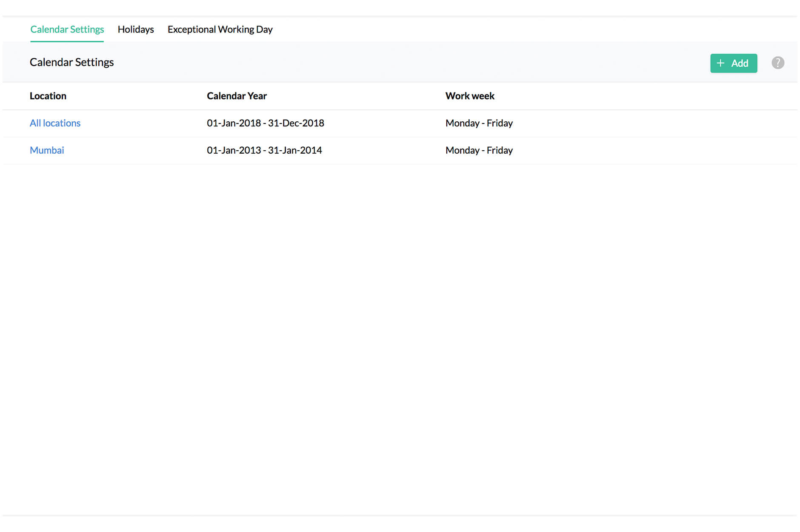Open the All locations calendar
This screenshot has width=800, height=532.
[x=55, y=123]
